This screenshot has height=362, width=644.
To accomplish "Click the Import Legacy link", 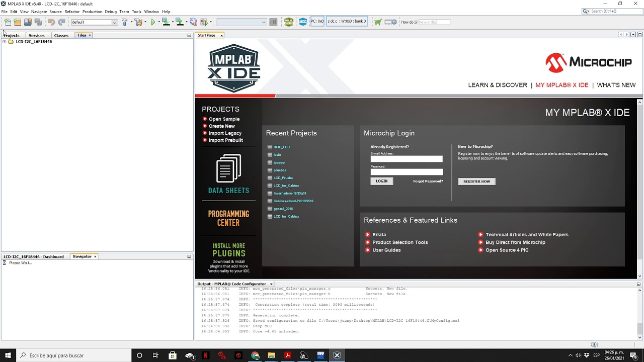I will [225, 133].
